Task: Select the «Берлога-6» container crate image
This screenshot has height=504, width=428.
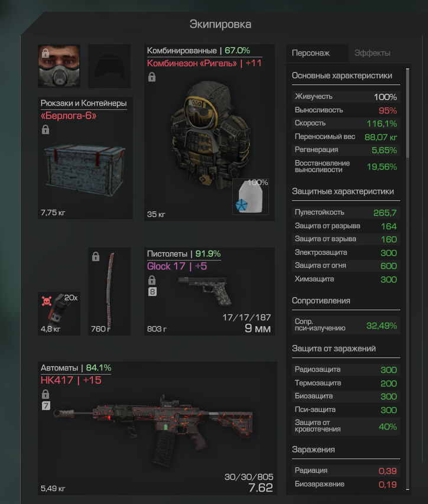Action: pyautogui.click(x=85, y=169)
